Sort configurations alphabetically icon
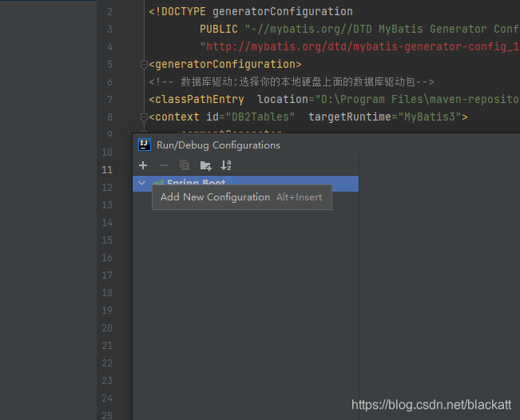Screen dimensions: 520x420 pos(226,165)
